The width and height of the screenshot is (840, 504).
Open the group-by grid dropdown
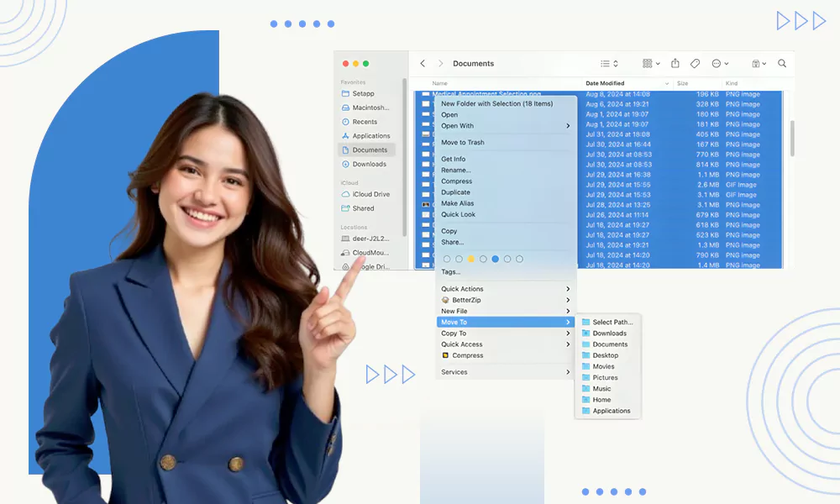651,63
